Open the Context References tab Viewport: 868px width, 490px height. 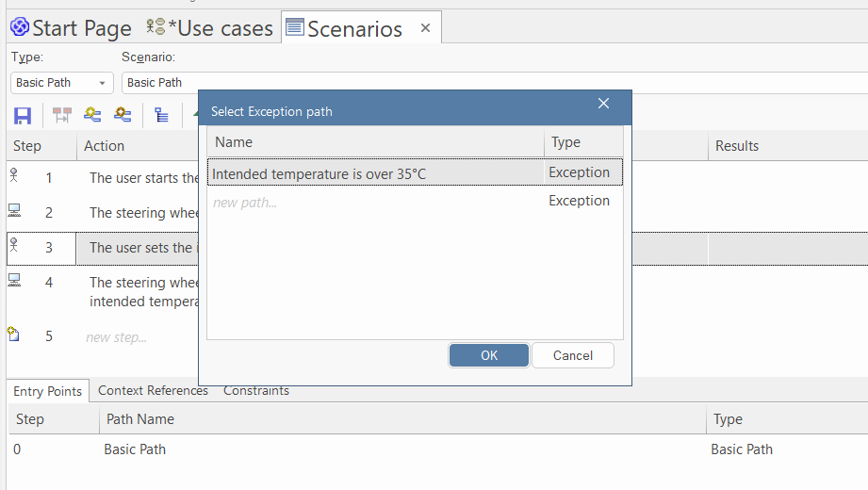[153, 390]
